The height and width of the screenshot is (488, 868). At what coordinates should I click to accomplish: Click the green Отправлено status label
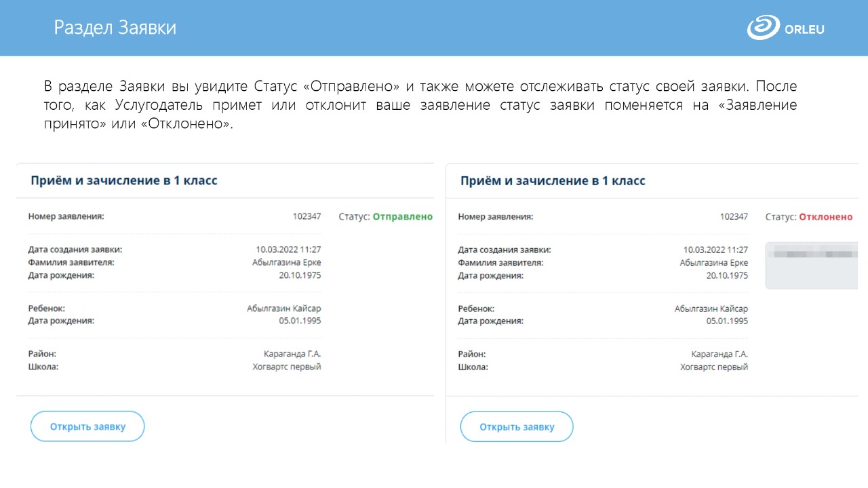[402, 217]
